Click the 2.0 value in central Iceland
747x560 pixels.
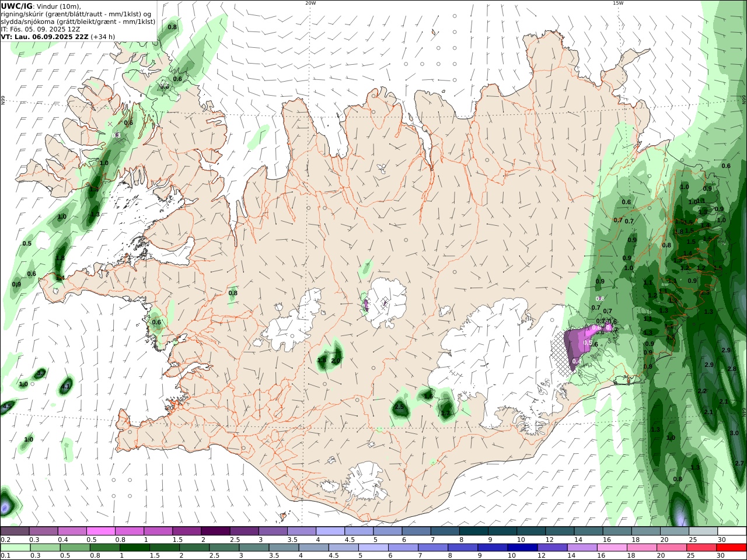[336, 360]
